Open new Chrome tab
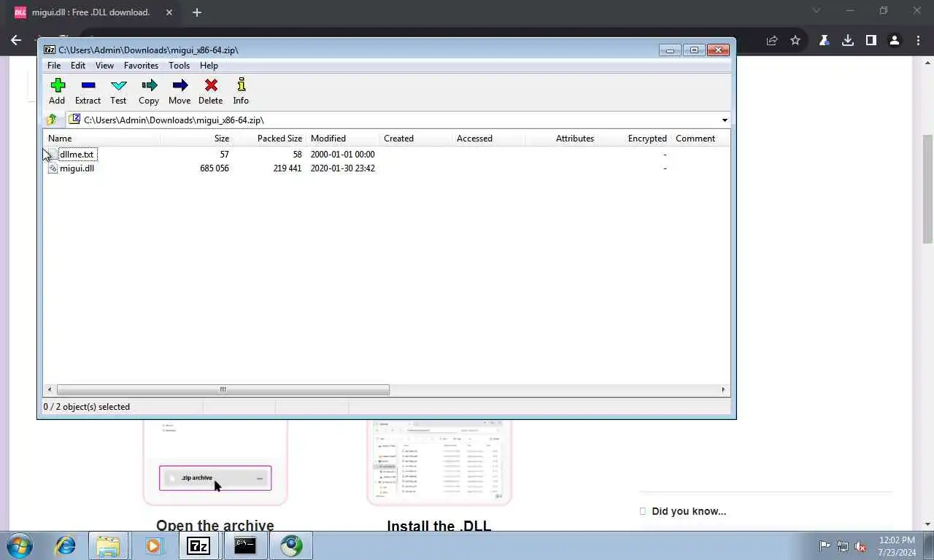Screen dimensions: 934x560 point(196,12)
